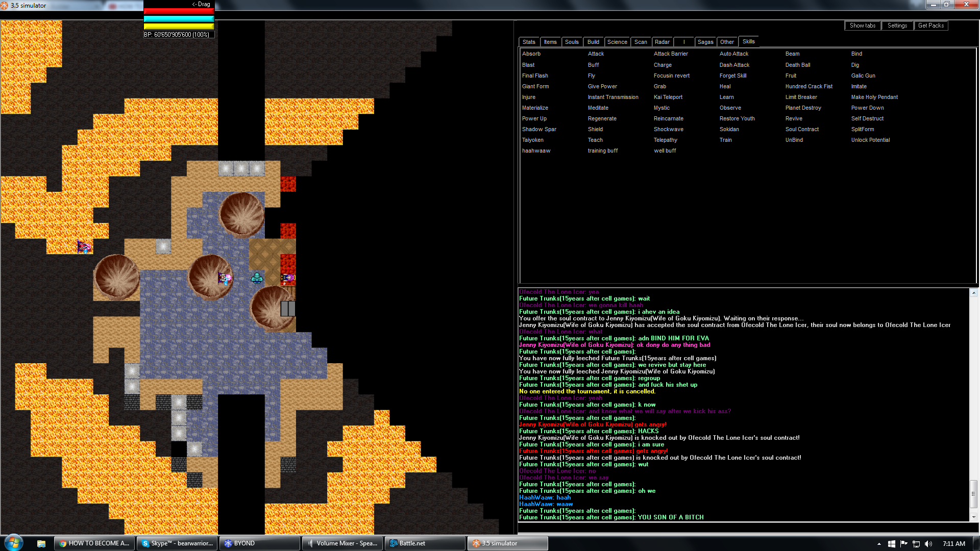The image size is (980, 551).
Task: Open the Scan tab
Action: tap(641, 42)
